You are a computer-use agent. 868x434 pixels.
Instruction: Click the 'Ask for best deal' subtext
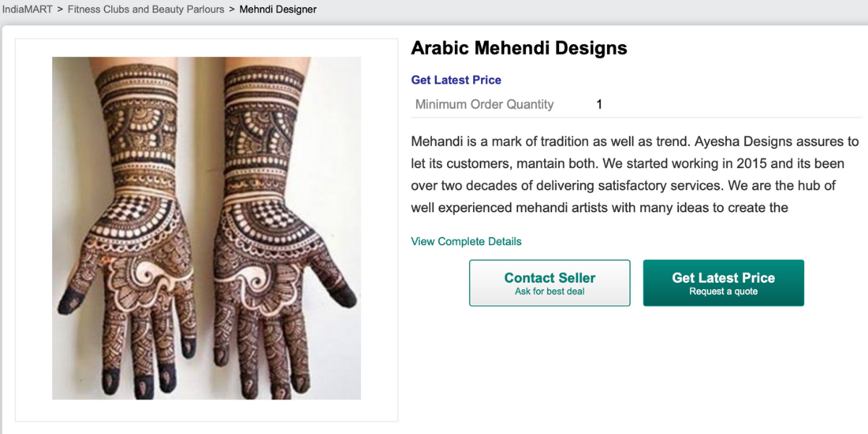coord(550,292)
